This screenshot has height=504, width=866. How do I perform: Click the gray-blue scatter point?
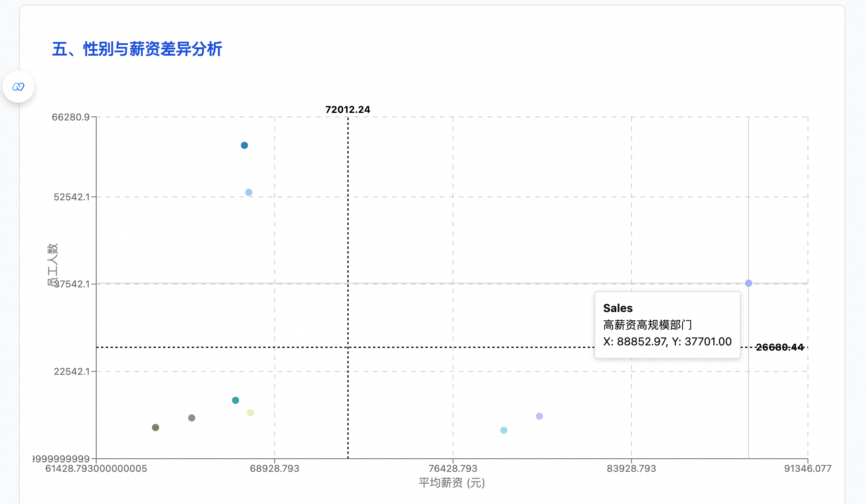[192, 418]
